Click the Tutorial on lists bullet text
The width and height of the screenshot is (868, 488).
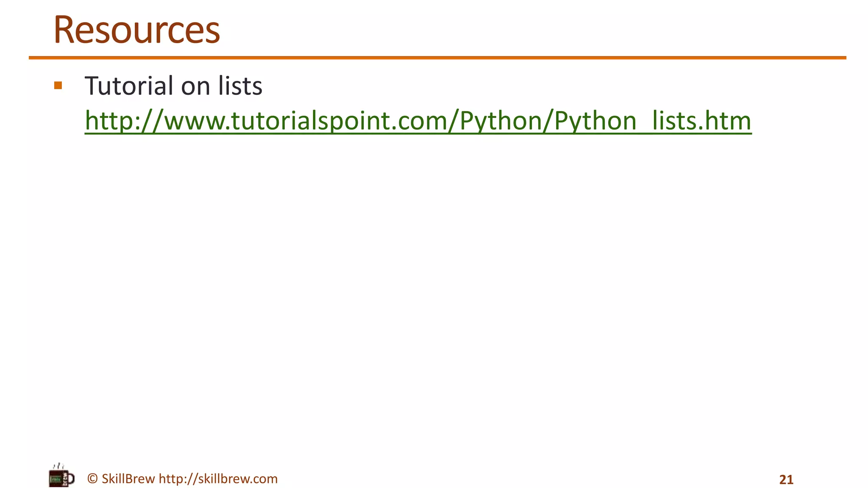173,86
